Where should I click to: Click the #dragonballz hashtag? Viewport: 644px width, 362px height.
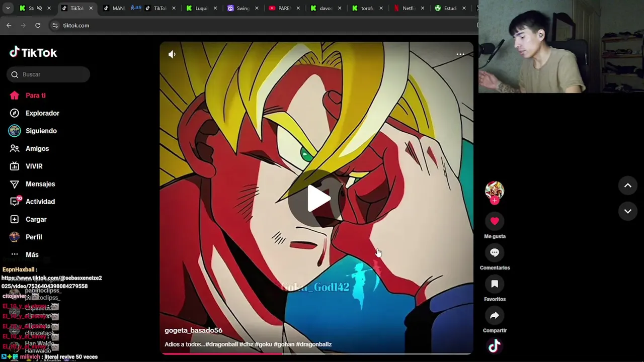pos(314,344)
